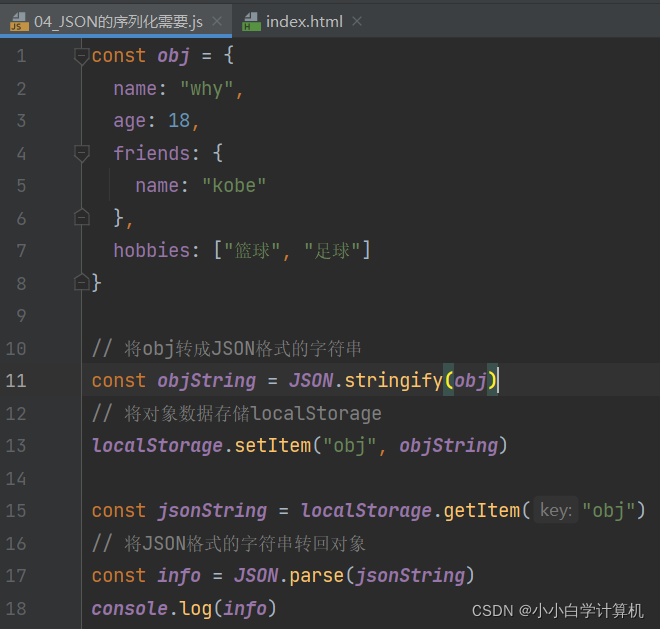This screenshot has width=660, height=629.
Task: Collapse the friends block fold on line 4
Action: tap(81, 154)
